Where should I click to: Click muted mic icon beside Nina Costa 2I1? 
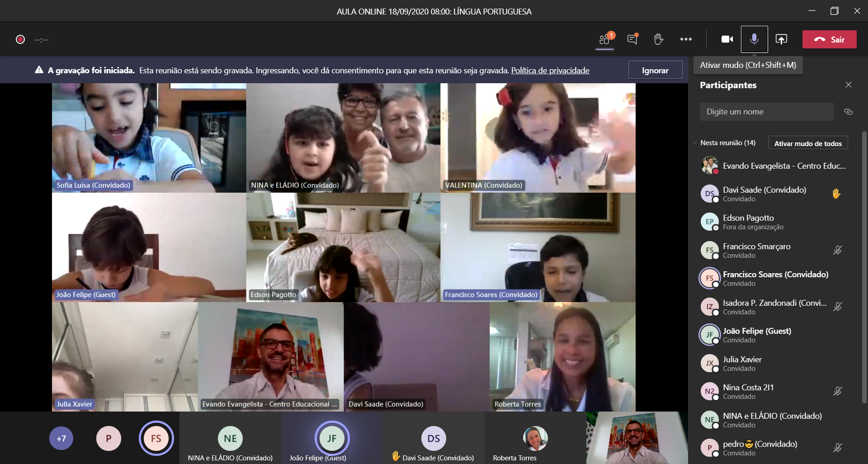[838, 391]
